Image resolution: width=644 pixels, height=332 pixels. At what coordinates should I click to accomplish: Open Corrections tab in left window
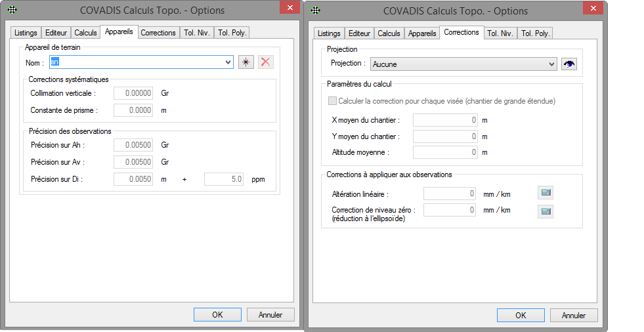pos(158,33)
